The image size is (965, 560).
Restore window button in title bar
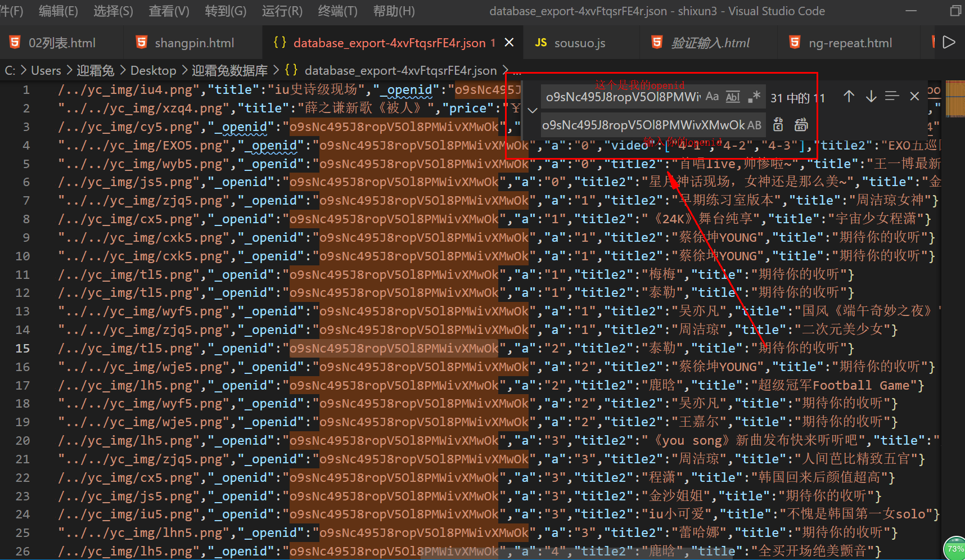tap(955, 11)
